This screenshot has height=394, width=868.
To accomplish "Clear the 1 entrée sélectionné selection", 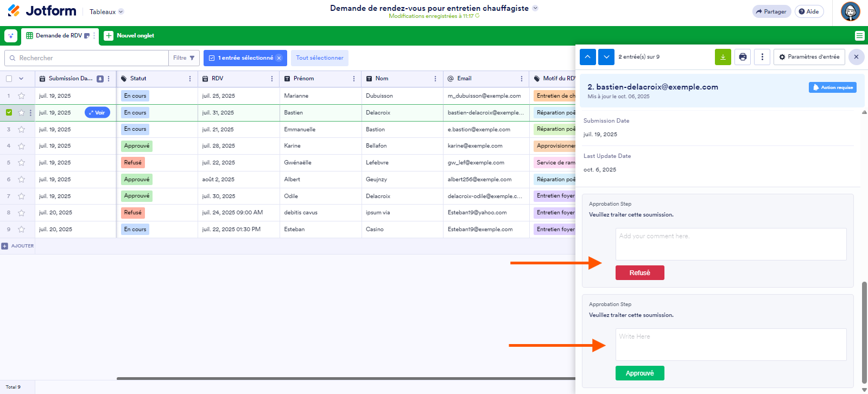I will (x=279, y=58).
